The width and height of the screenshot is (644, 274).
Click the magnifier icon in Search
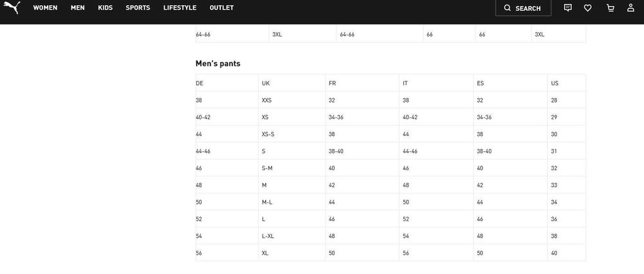coord(507,8)
